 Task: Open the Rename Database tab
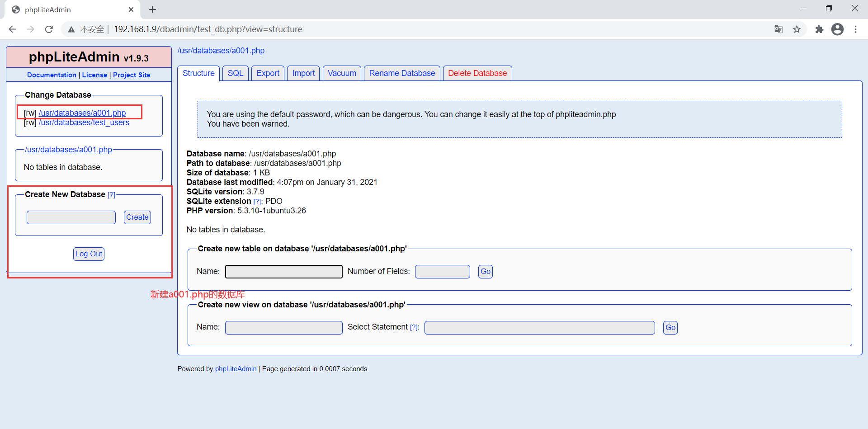click(402, 73)
